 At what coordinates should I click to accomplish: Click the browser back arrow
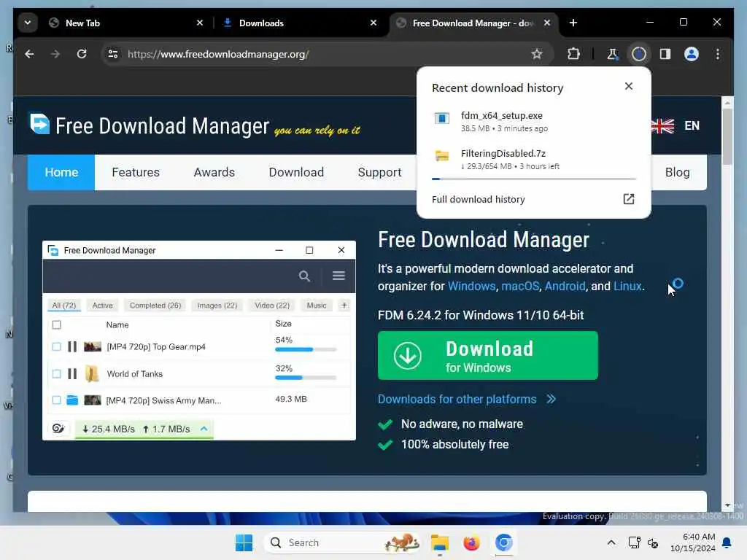tap(29, 54)
